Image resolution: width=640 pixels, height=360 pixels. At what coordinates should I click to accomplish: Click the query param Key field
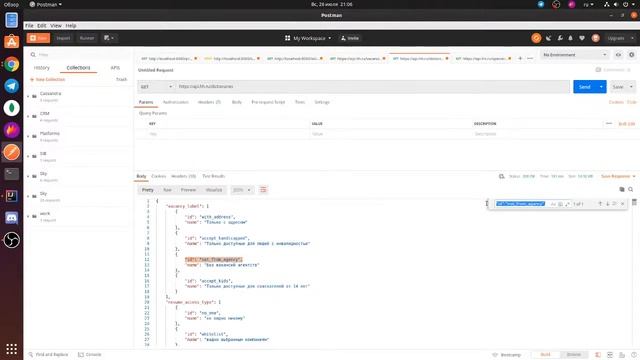click(x=228, y=134)
